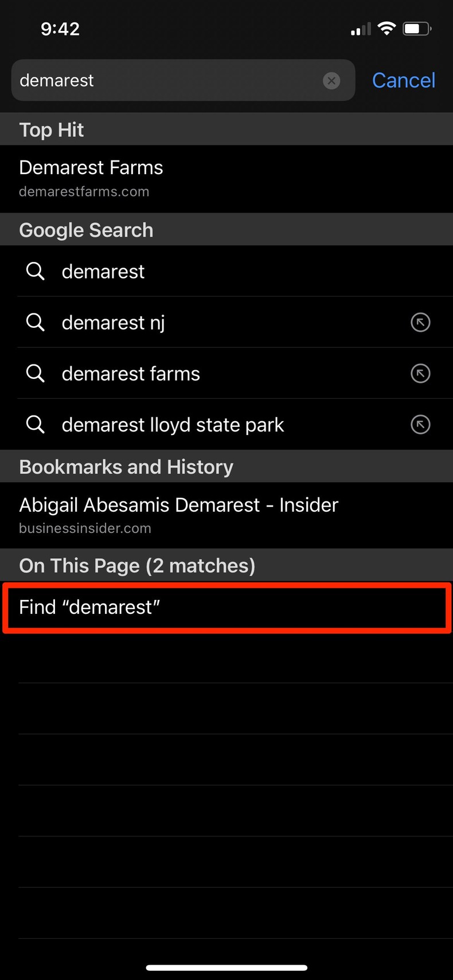Tap the fill-in arrow beside "demarest nj"

[x=420, y=323]
